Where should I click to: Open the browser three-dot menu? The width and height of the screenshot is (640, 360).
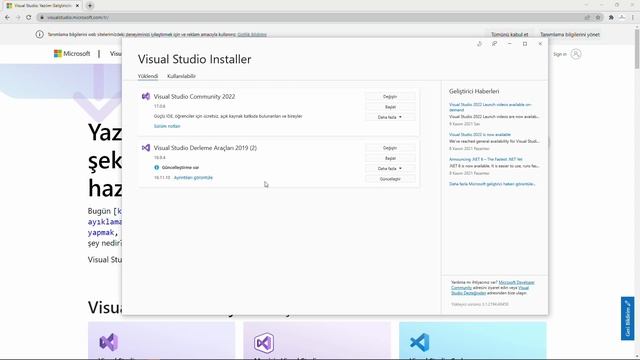click(633, 18)
